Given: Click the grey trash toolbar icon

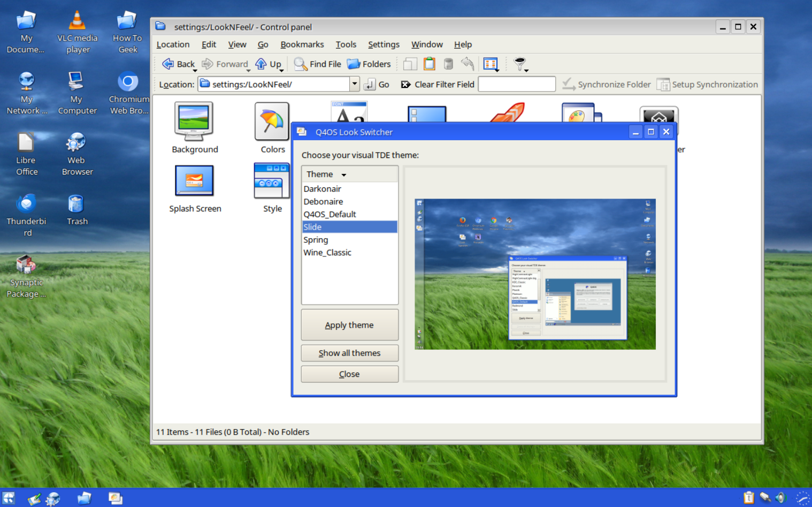Looking at the screenshot, I should point(448,64).
